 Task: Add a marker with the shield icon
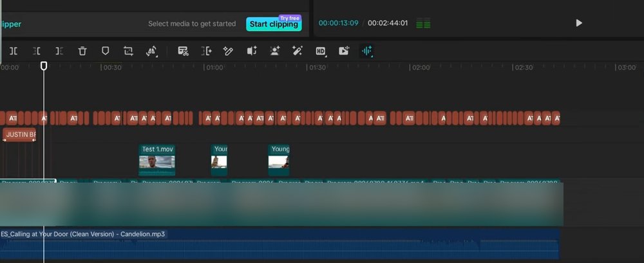click(106, 51)
